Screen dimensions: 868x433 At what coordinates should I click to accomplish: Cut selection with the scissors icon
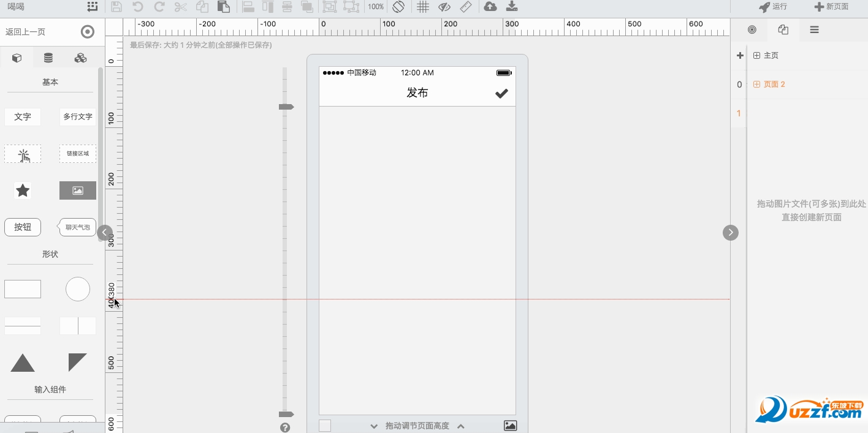[180, 7]
